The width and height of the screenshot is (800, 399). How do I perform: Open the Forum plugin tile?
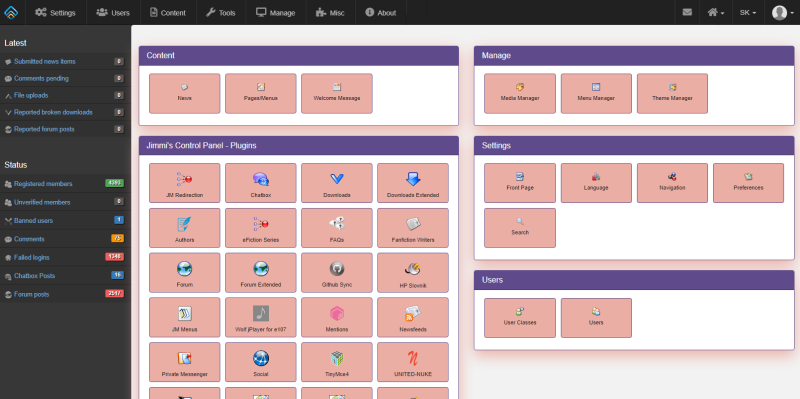click(185, 272)
